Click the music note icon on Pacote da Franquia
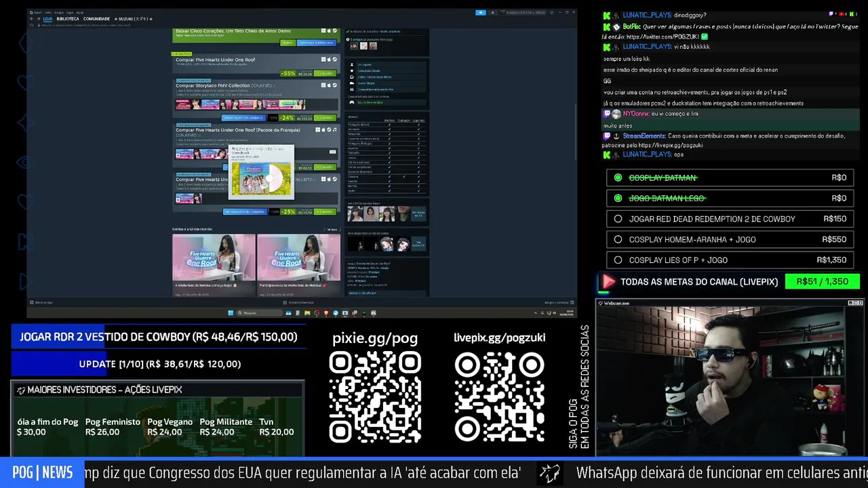Screen dimensions: 868x488 point(334,129)
